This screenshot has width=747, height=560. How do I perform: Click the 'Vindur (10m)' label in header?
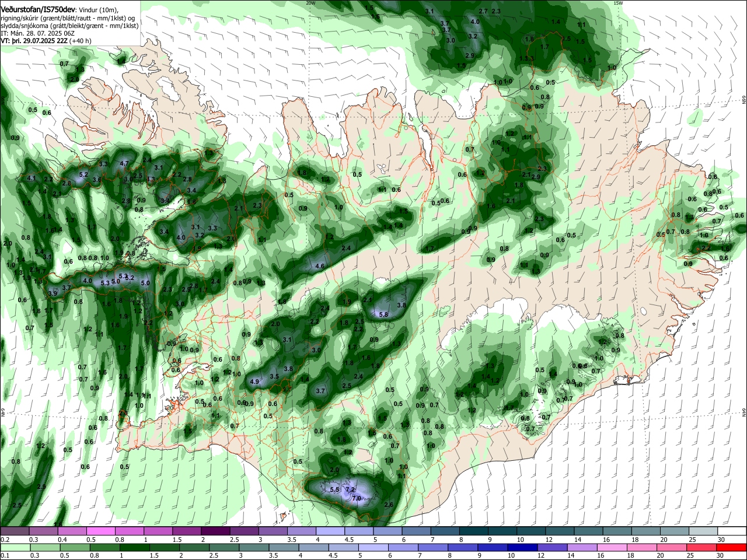click(97, 10)
